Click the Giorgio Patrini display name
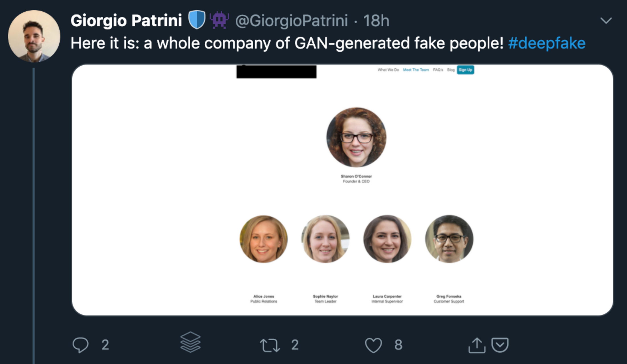 126,21
